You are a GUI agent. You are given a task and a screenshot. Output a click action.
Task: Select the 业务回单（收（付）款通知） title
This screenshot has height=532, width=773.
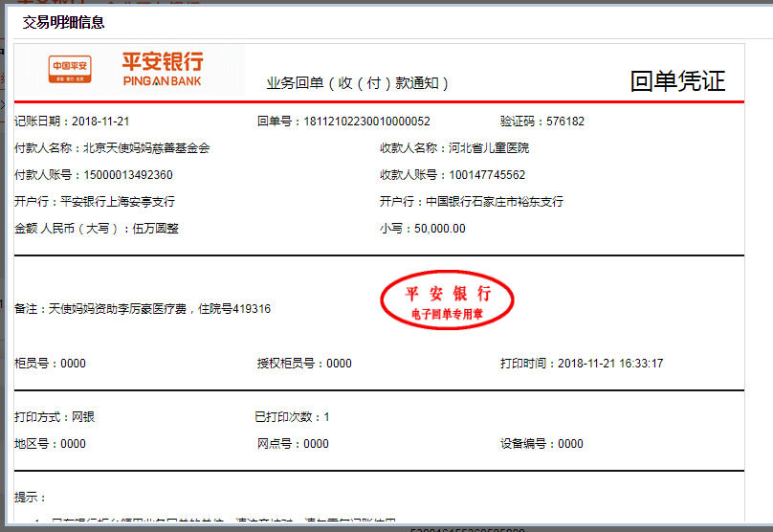358,83
